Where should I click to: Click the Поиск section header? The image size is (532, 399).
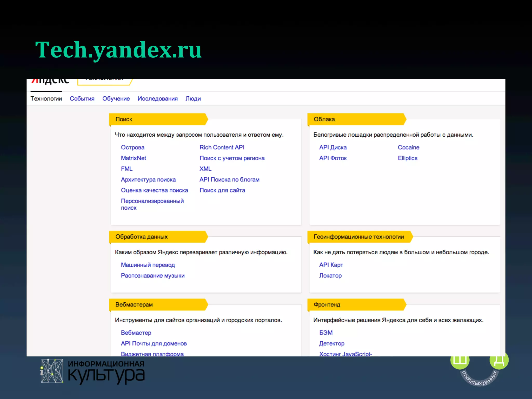click(x=158, y=119)
